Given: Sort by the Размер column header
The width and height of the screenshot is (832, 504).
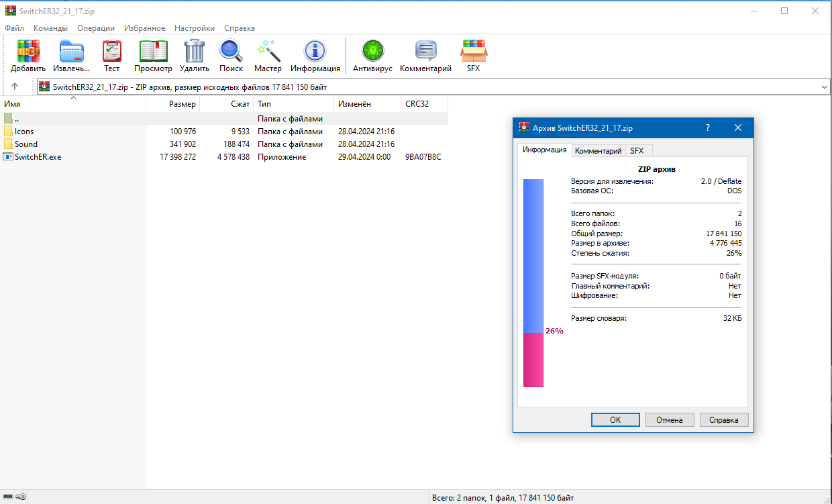Looking at the screenshot, I should click(172, 104).
